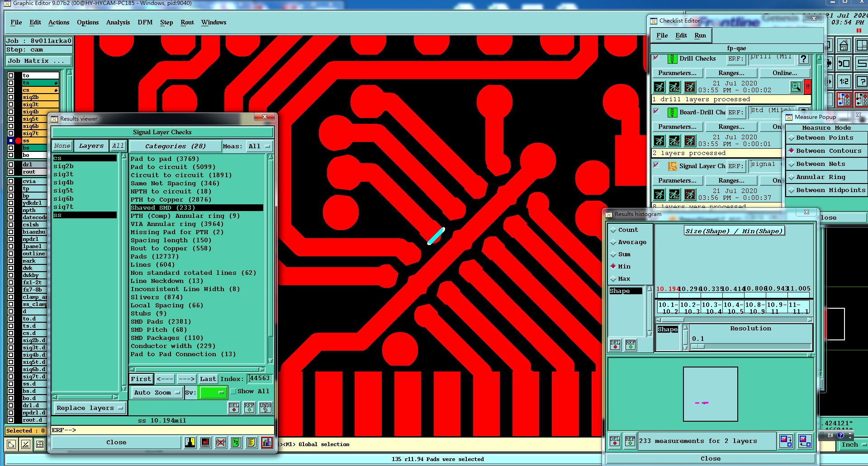Click the Last result button
This screenshot has height=466, width=868.
[x=208, y=379]
